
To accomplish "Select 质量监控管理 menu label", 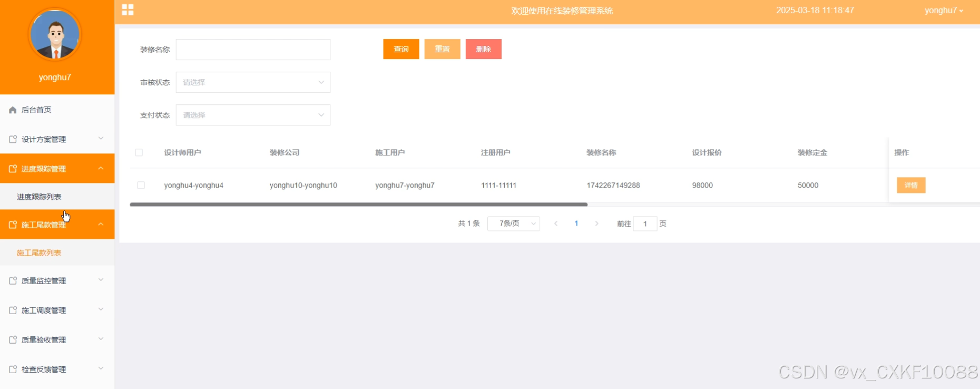I will pyautogui.click(x=44, y=281).
